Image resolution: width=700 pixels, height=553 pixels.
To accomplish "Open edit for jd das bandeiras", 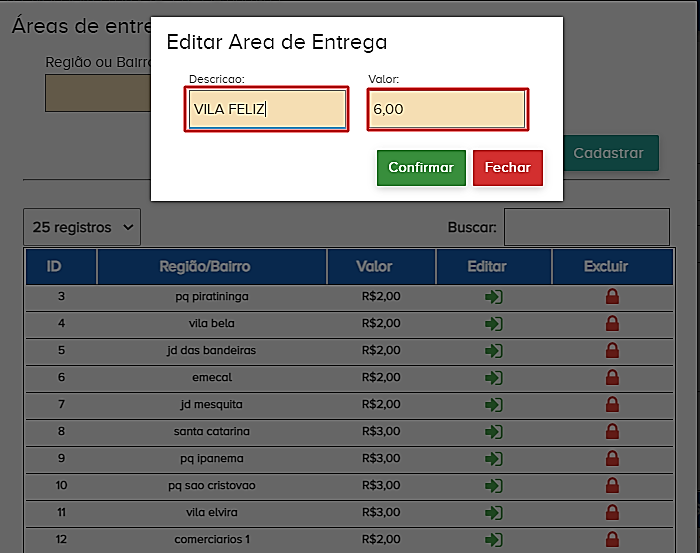I will [x=493, y=351].
